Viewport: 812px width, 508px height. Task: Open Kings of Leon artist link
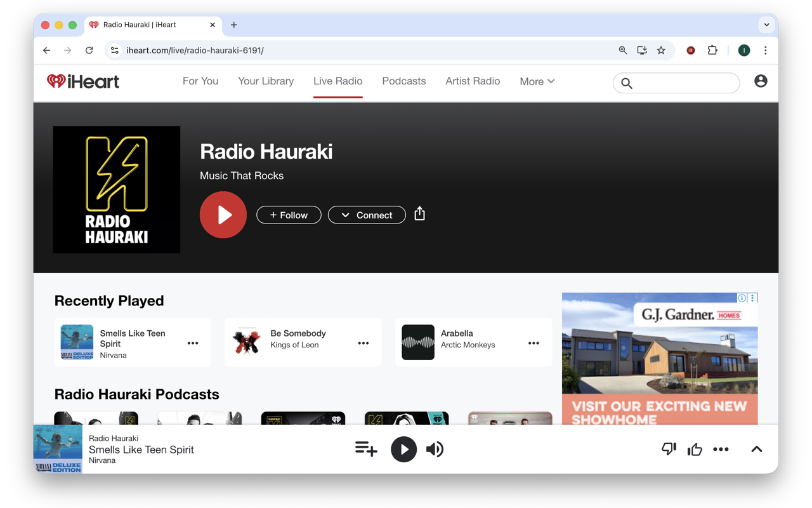pyautogui.click(x=294, y=345)
